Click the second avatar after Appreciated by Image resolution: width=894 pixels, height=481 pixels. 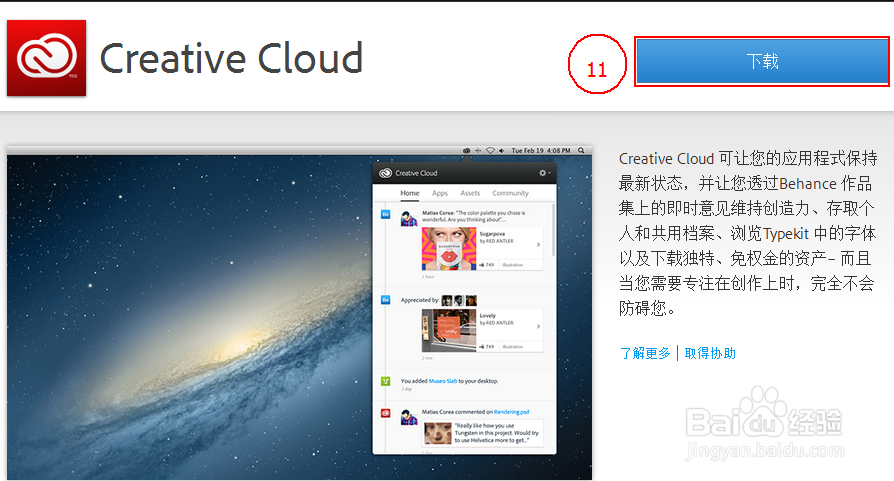pyautogui.click(x=459, y=300)
